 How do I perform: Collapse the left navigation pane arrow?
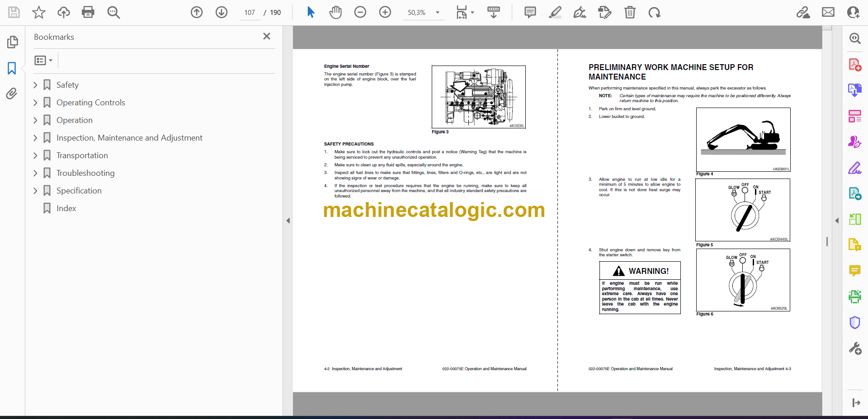pos(288,221)
